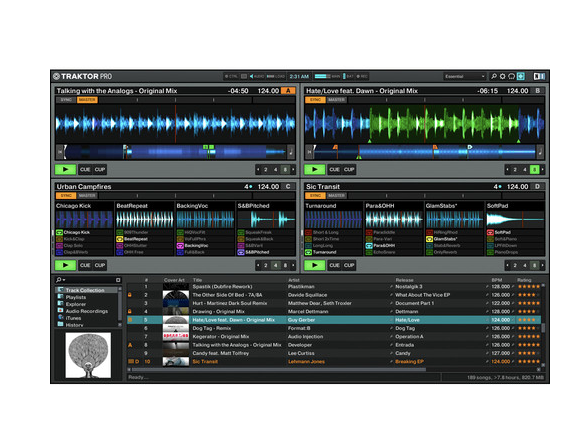Clear the browser search field button
580x441 pixels.
(x=118, y=280)
